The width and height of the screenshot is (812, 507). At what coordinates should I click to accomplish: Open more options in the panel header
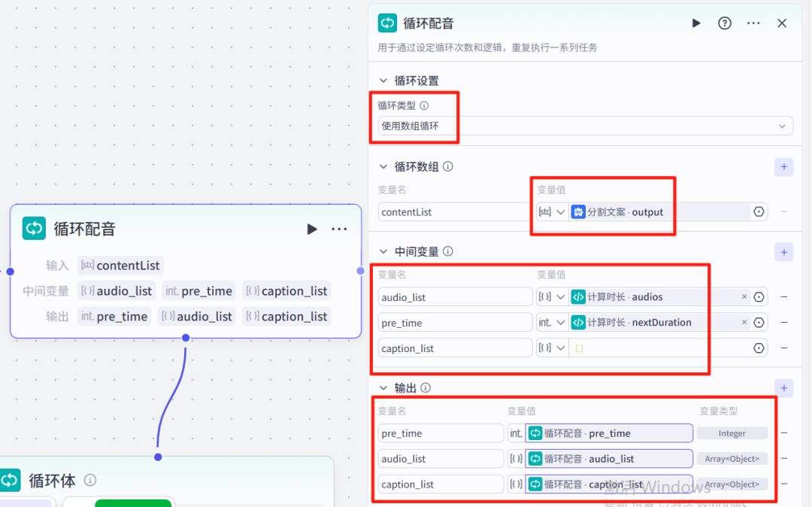[x=753, y=23]
